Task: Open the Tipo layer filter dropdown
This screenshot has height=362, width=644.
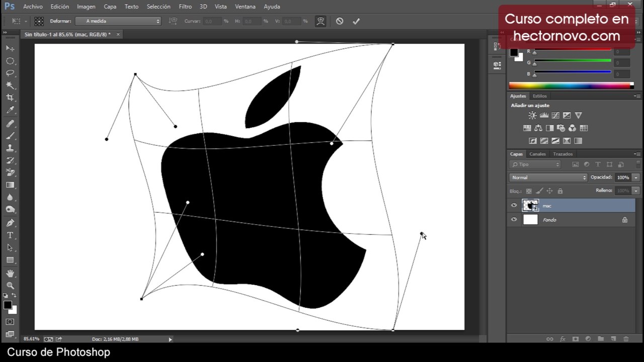Action: 535,164
